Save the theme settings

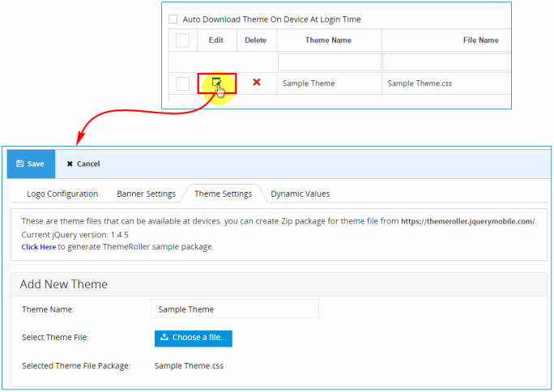31,164
